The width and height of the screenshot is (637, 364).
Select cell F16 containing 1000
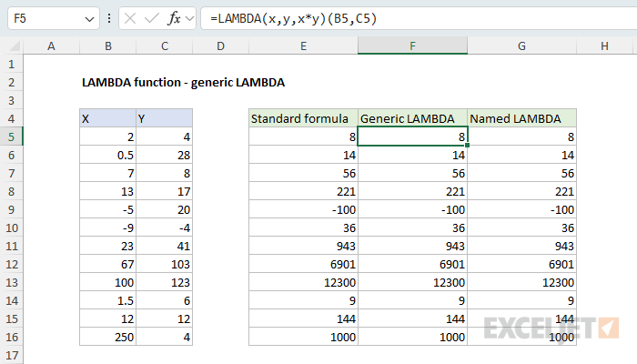tap(413, 337)
